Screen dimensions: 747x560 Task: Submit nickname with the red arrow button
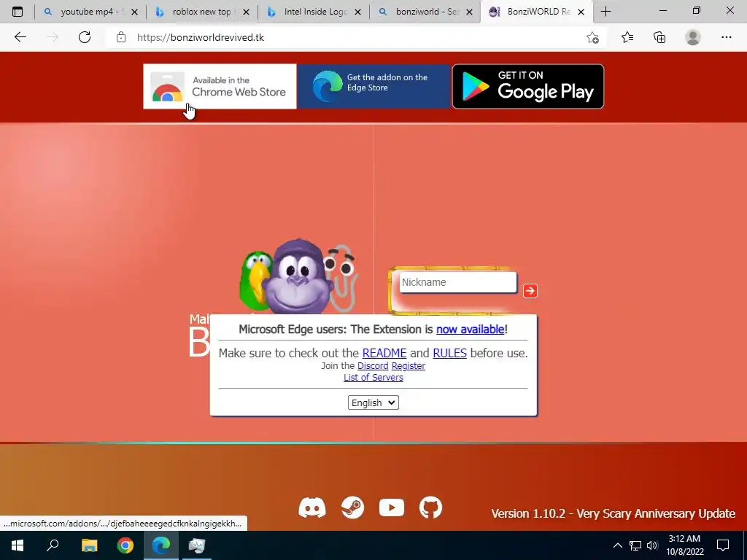pos(530,291)
